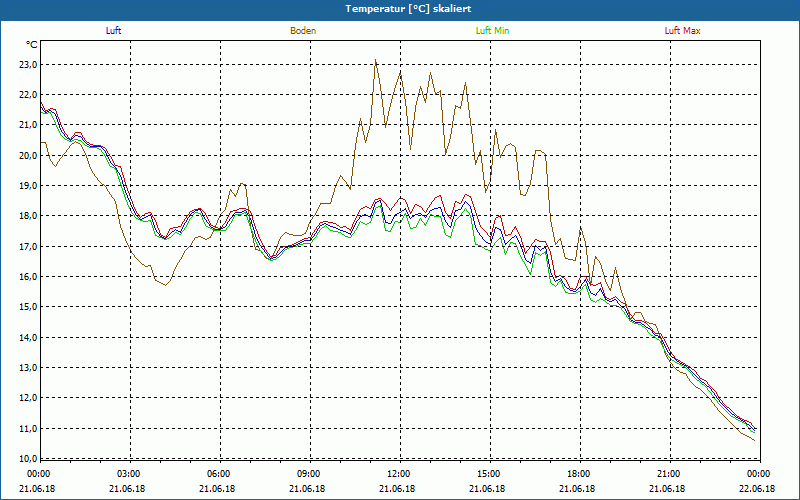Click the highest peak of the brown Boden curve
This screenshot has height=500, width=800.
(375, 60)
